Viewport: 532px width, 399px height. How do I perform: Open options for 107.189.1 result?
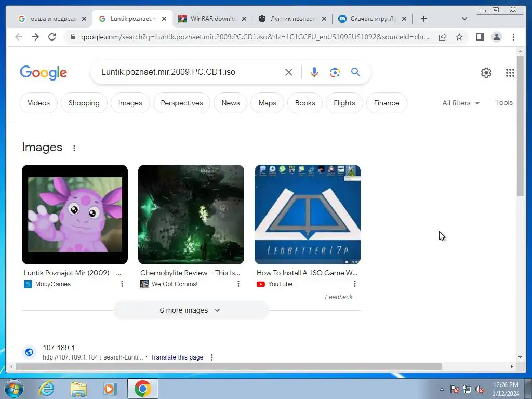pos(212,357)
